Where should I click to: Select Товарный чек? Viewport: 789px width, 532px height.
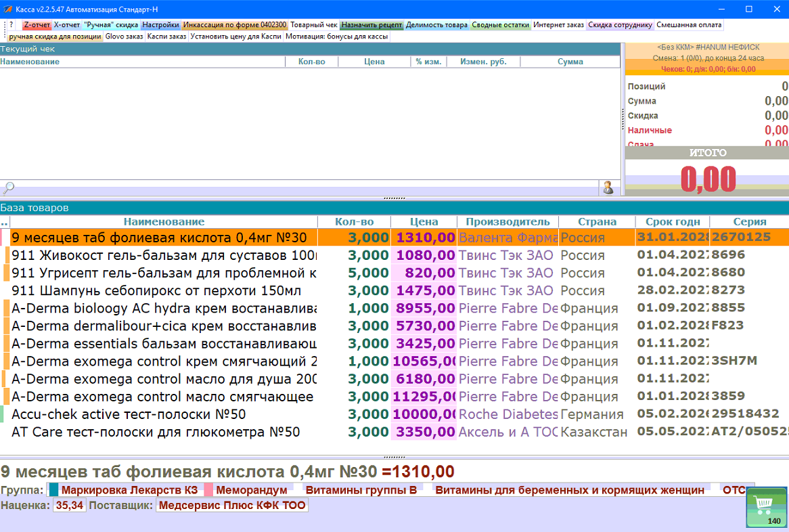pos(314,24)
